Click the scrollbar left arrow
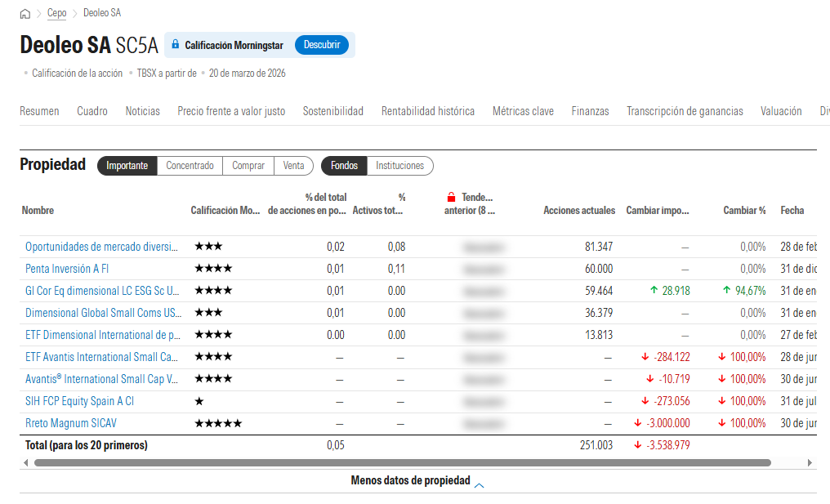Screen dimensions: 830x504 click(25, 462)
